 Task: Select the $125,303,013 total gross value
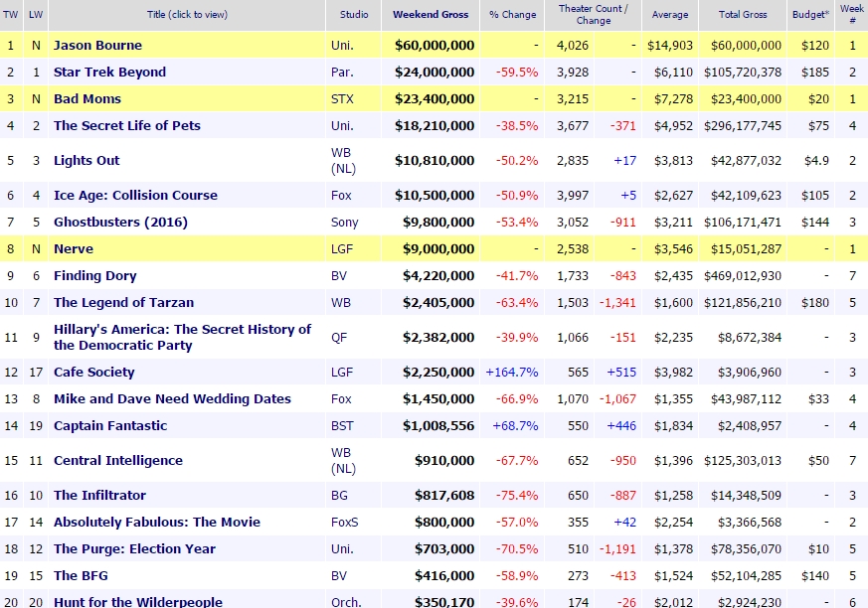[x=743, y=460]
